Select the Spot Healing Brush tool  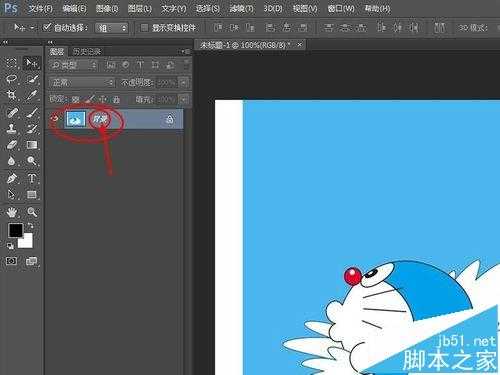(11, 112)
